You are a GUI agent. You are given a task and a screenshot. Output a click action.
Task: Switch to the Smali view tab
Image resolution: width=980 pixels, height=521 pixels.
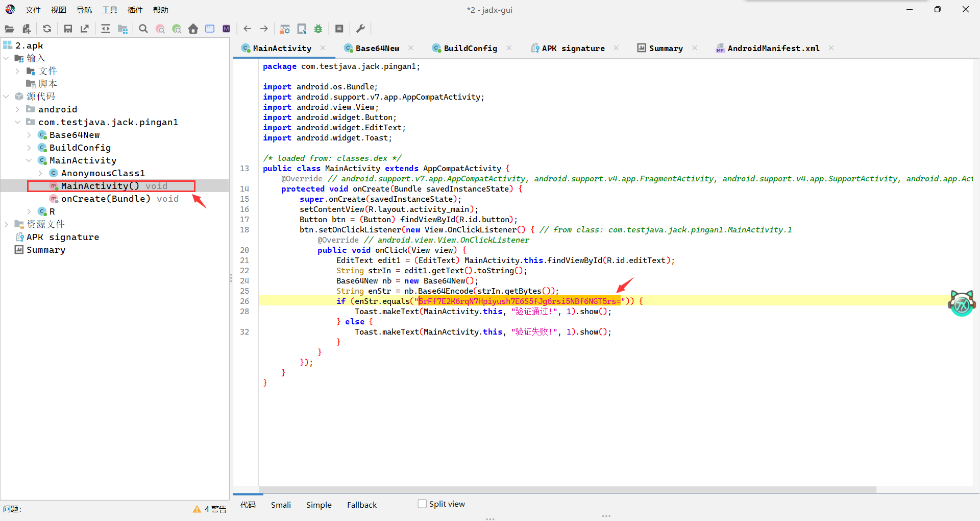coord(281,505)
